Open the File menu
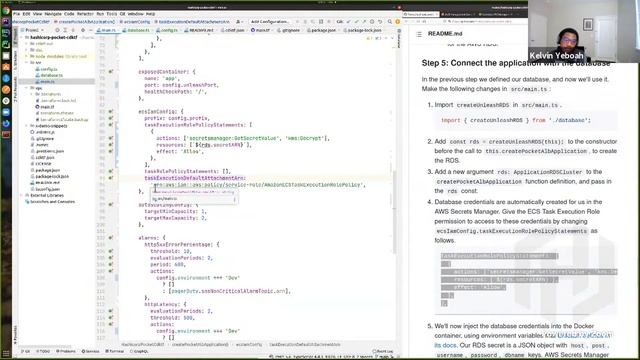 (x=16, y=14)
